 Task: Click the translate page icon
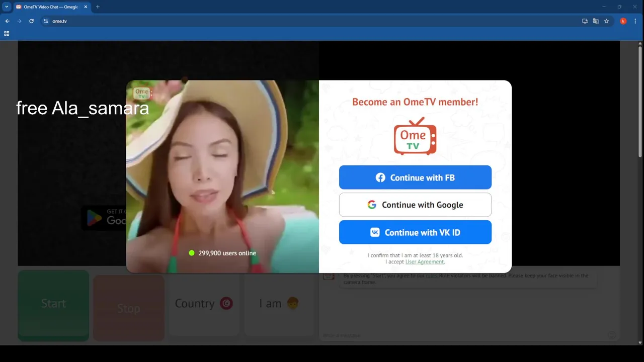click(x=596, y=21)
